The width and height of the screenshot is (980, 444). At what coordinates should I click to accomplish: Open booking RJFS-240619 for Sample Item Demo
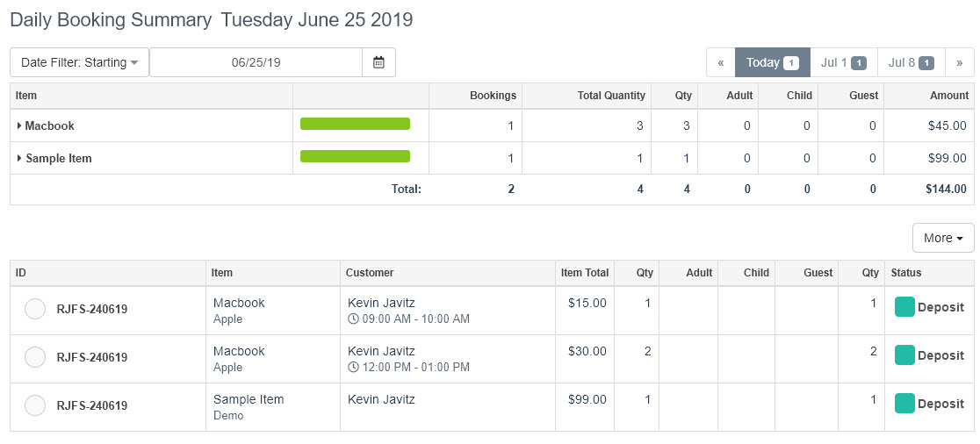tap(92, 405)
